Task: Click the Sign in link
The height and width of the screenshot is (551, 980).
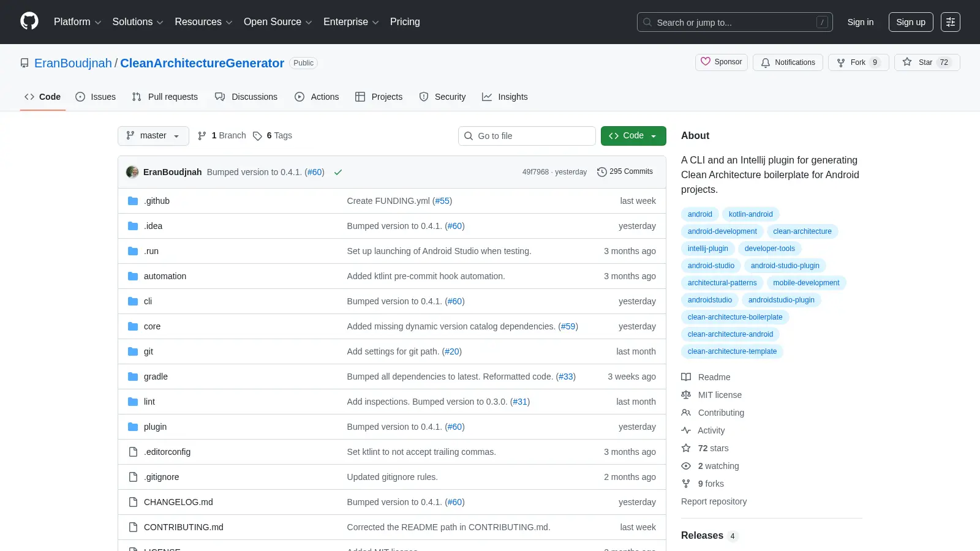Action: point(861,22)
